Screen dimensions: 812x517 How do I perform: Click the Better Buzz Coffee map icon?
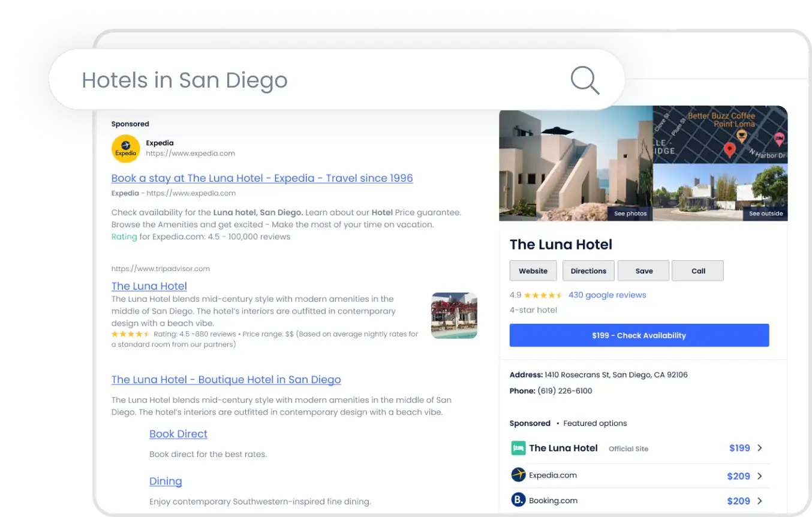pyautogui.click(x=741, y=136)
